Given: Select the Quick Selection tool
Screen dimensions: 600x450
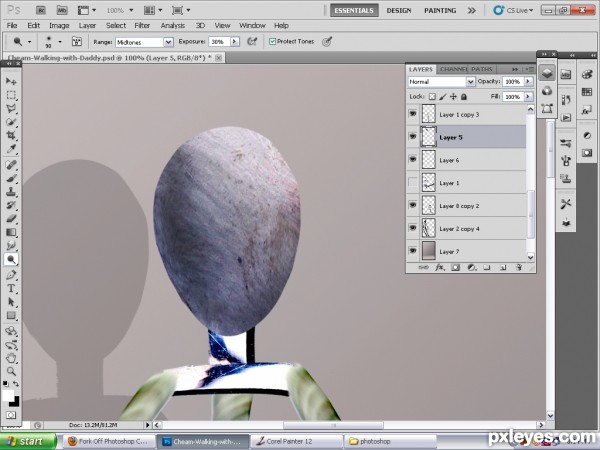Looking at the screenshot, I should click(x=11, y=122).
